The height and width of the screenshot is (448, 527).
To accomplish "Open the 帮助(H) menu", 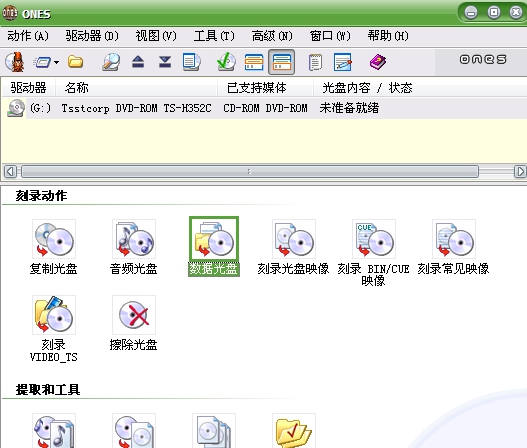I will [x=388, y=36].
